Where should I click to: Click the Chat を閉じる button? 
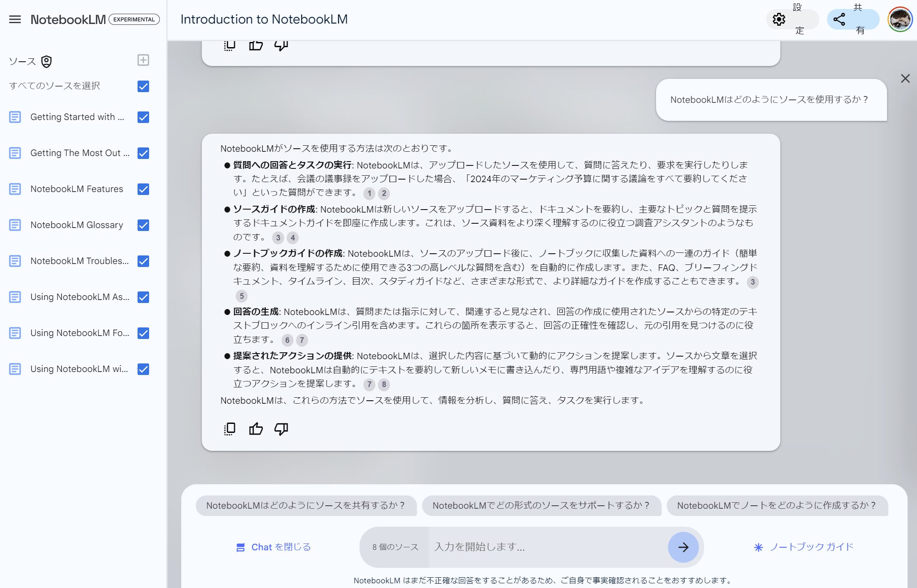[x=273, y=547]
